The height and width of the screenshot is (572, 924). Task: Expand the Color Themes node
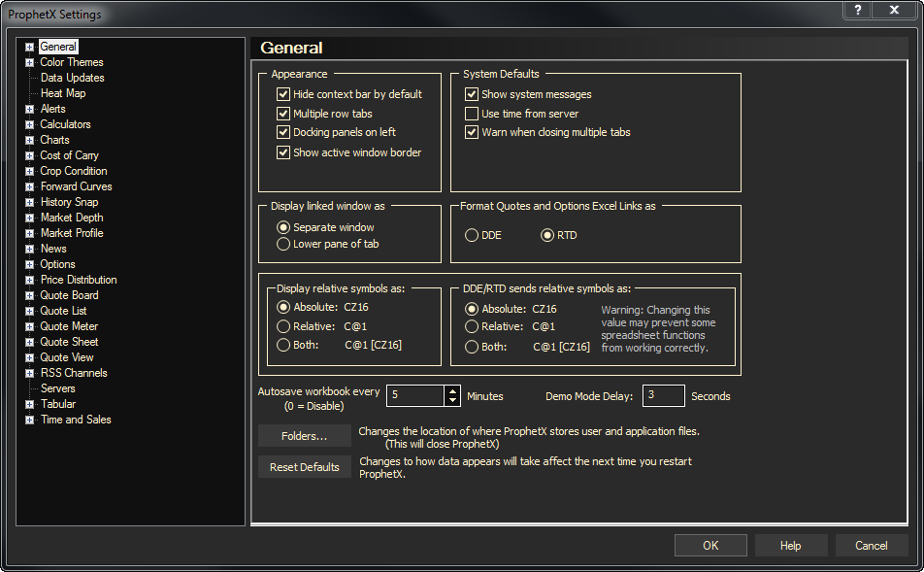pos(29,62)
